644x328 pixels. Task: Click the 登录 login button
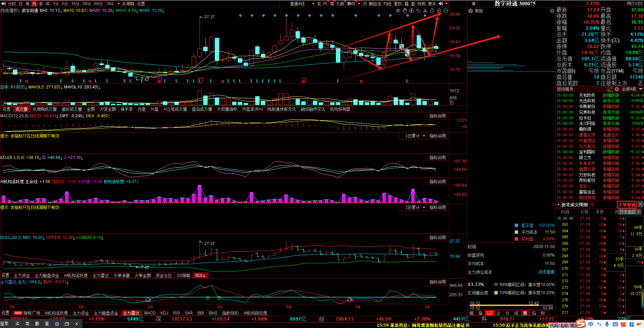point(4,324)
